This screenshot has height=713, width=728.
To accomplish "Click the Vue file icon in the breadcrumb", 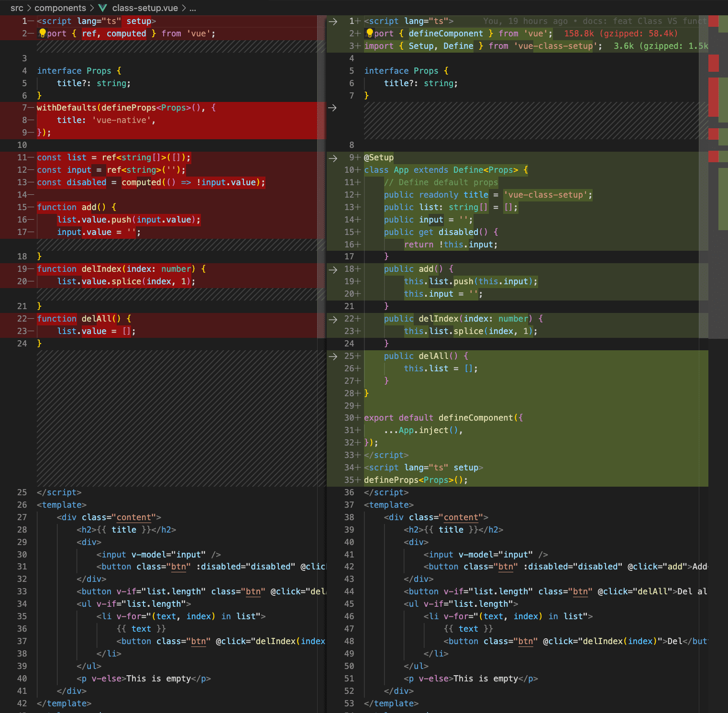I will pos(103,8).
